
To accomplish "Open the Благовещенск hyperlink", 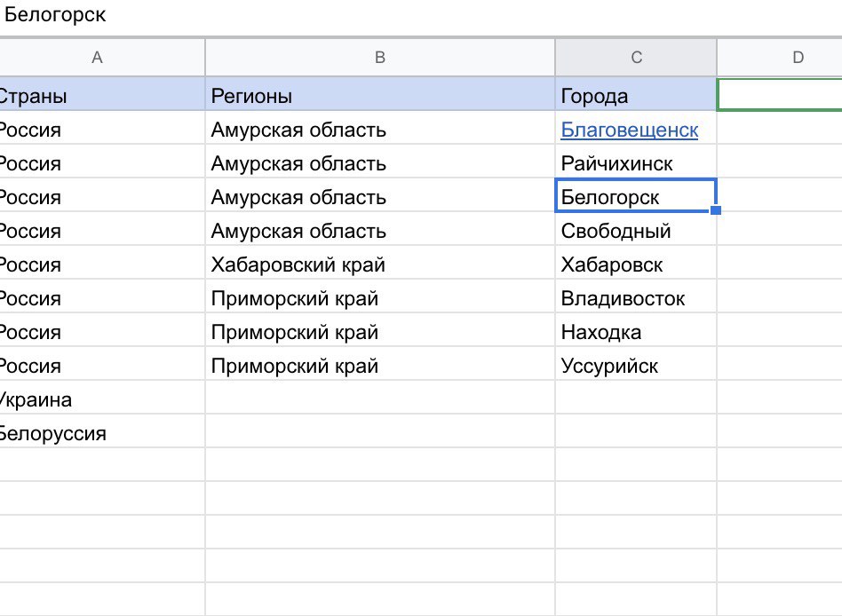I will [x=629, y=130].
